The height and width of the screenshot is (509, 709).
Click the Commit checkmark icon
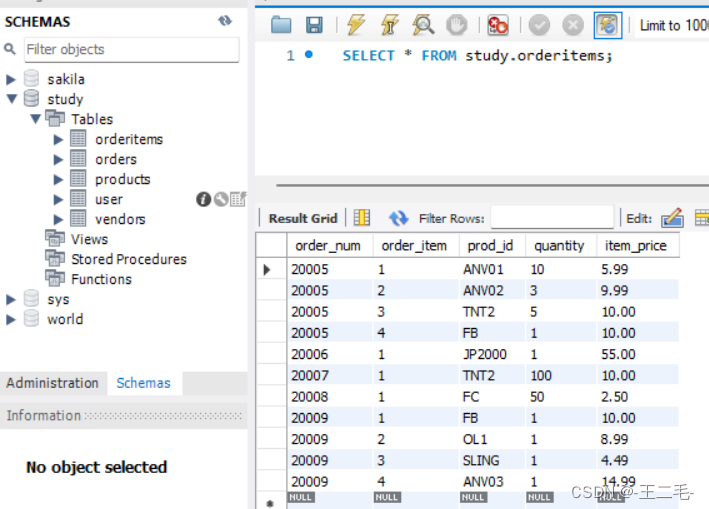pos(539,25)
